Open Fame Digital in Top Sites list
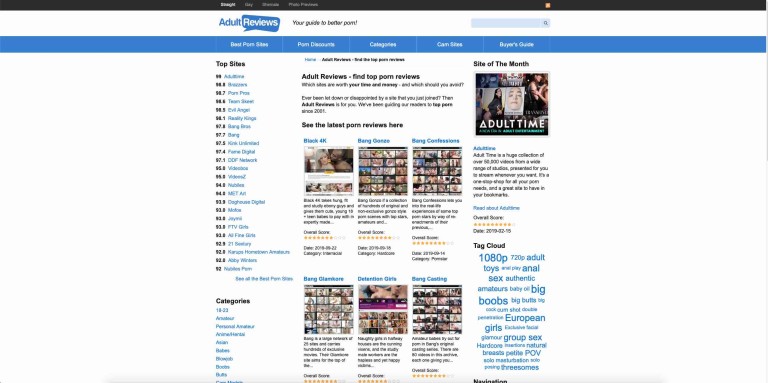768x383 pixels. 241,152
